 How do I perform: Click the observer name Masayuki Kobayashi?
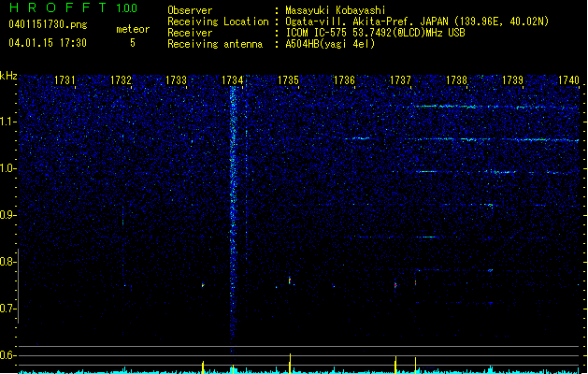[x=336, y=10]
